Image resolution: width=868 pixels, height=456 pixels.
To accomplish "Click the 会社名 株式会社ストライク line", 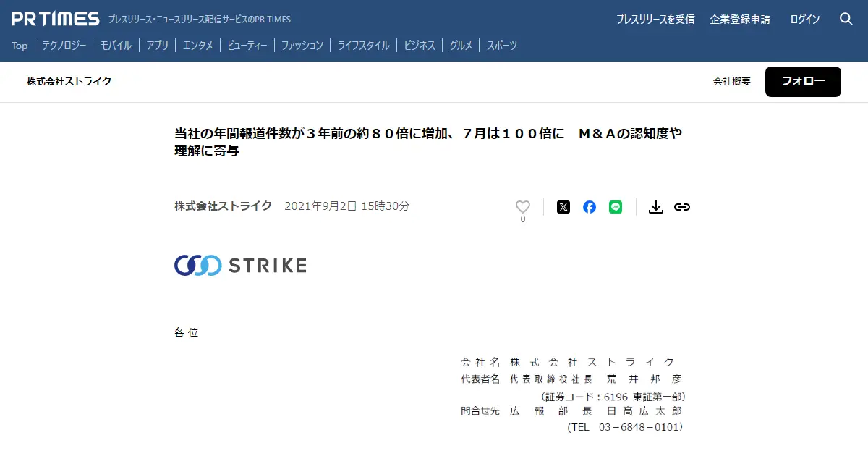I will [x=568, y=362].
